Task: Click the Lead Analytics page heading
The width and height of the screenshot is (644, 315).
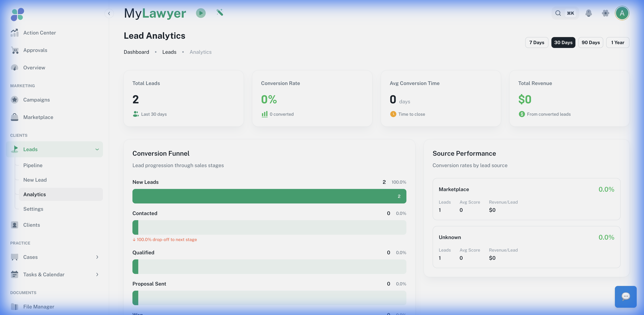Action: coord(154,36)
